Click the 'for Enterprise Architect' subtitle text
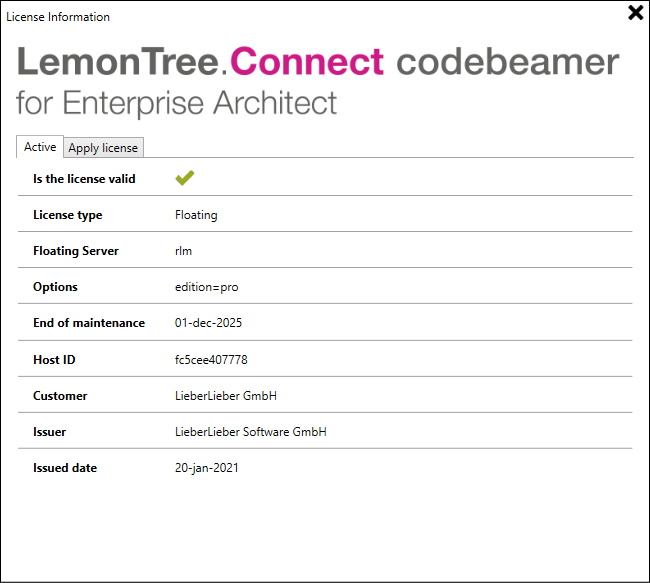Image resolution: width=650 pixels, height=583 pixels. [x=176, y=103]
